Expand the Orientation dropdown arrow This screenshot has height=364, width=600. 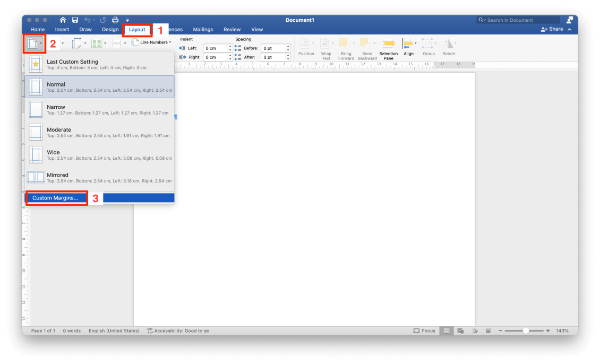point(85,43)
